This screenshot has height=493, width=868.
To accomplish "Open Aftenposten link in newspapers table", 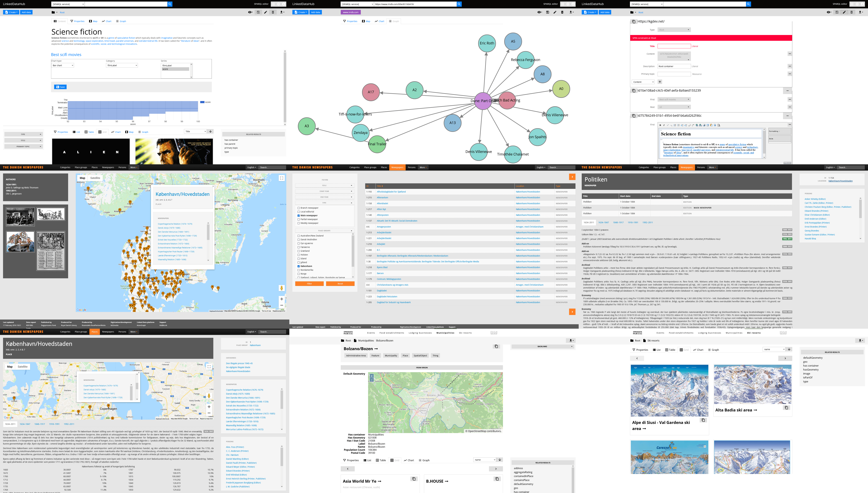I will coord(383,215).
